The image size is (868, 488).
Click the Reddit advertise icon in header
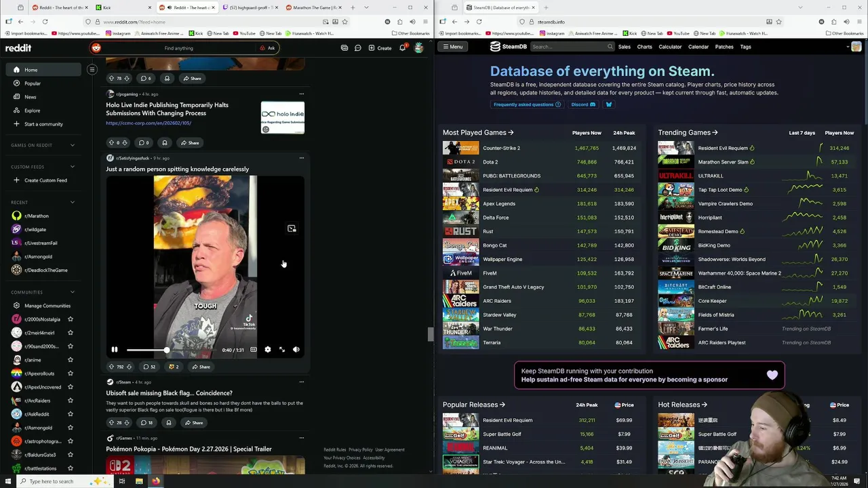pyautogui.click(x=344, y=48)
